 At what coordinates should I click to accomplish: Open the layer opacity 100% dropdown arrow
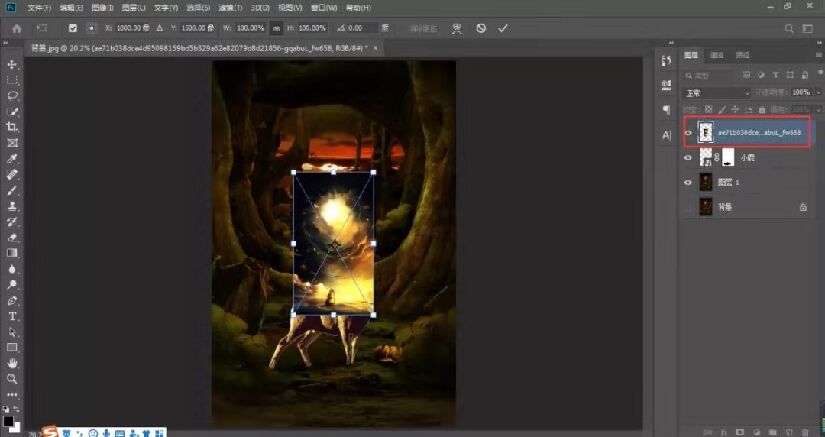point(818,92)
